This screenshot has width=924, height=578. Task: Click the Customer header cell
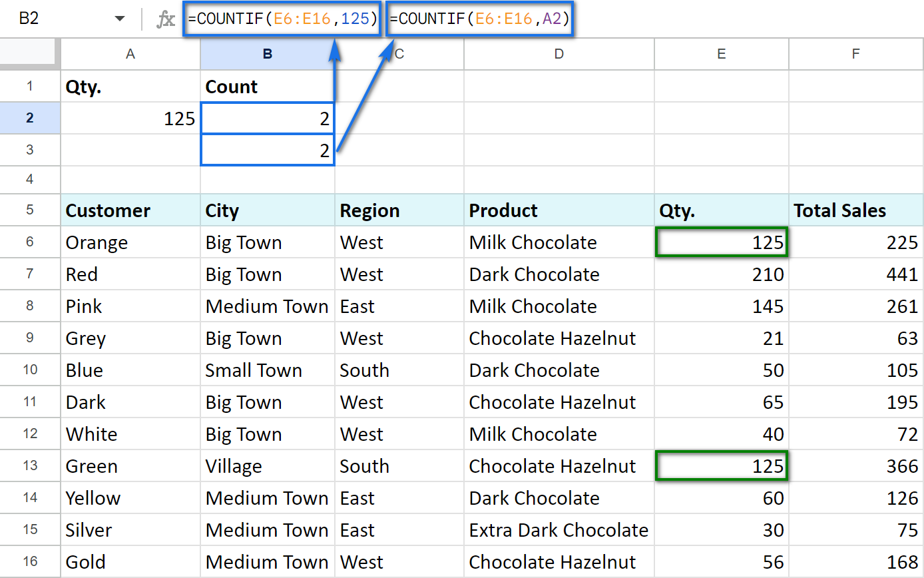point(130,210)
